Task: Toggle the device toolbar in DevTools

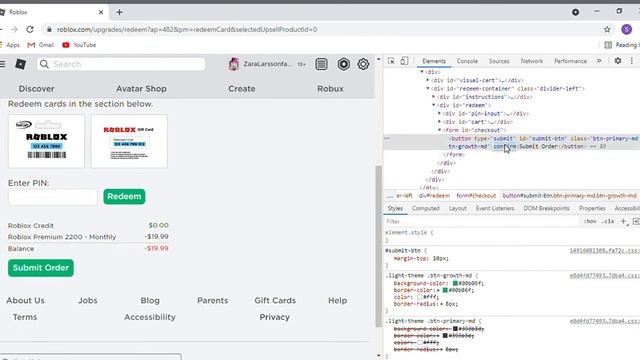Action: (x=404, y=61)
